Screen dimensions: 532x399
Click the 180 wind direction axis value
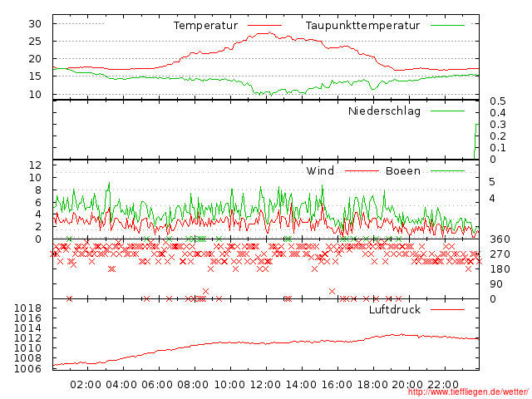(x=500, y=269)
